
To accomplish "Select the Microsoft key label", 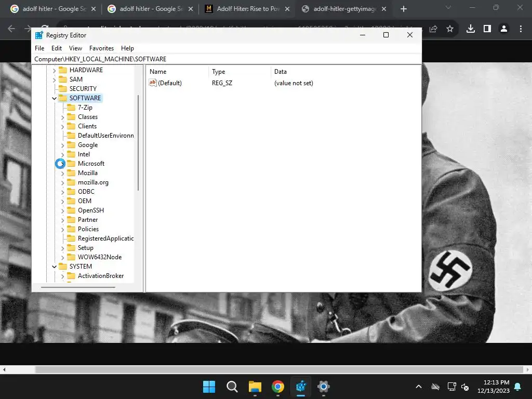I will 91,164.
